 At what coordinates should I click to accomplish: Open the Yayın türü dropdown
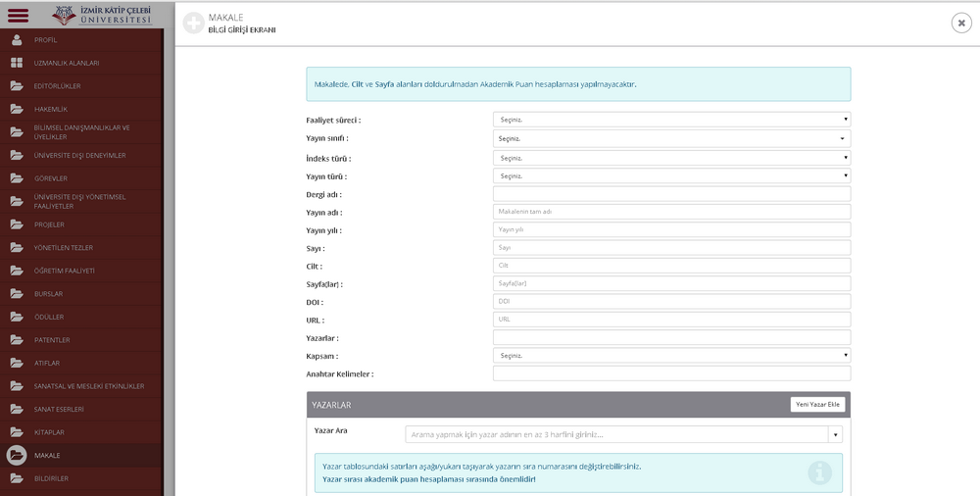coord(672,175)
